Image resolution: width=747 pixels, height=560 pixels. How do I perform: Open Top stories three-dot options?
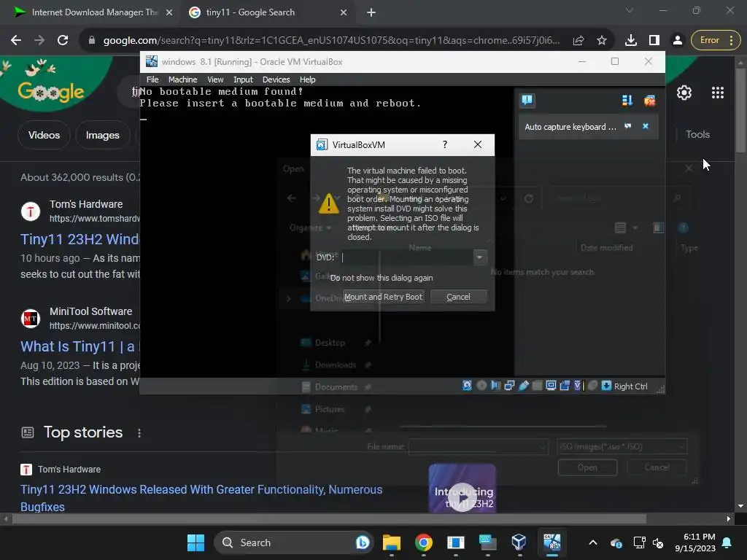coord(139,433)
